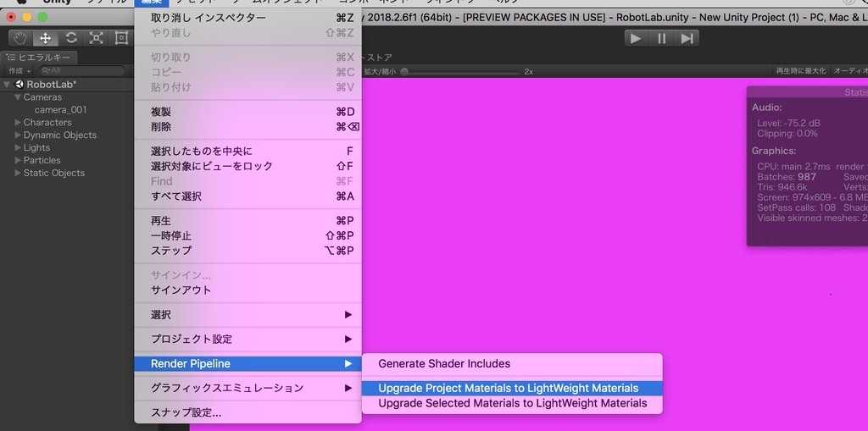Open the グラフィックスエミュレーション submenu
The image size is (868, 431).
(248, 388)
